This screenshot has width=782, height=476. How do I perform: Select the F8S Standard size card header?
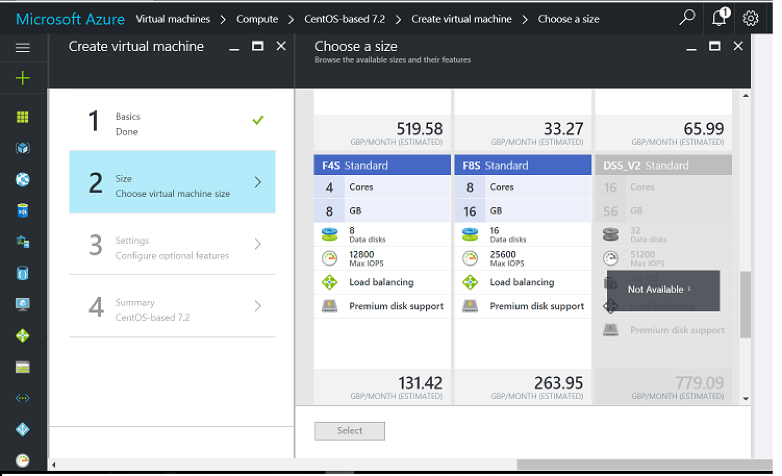coord(523,165)
